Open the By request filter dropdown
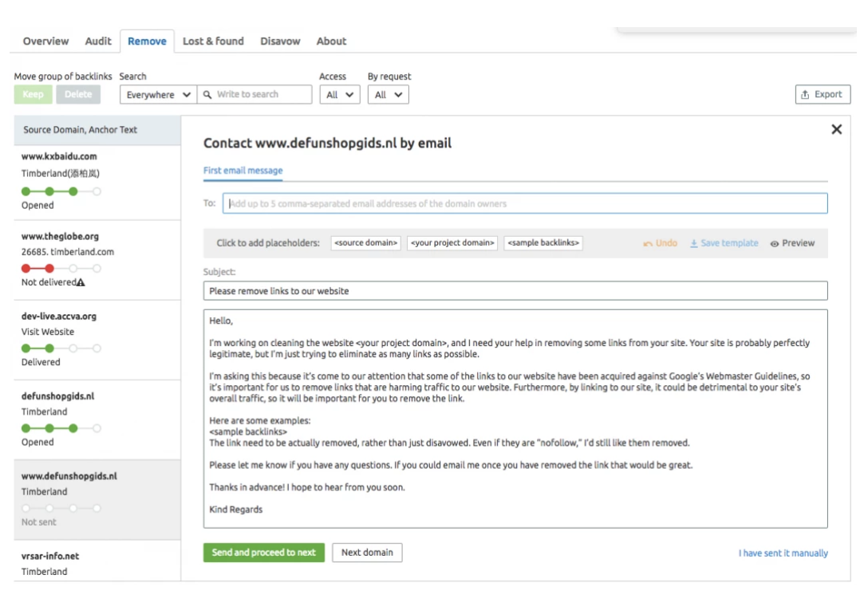868x598 pixels. (388, 95)
